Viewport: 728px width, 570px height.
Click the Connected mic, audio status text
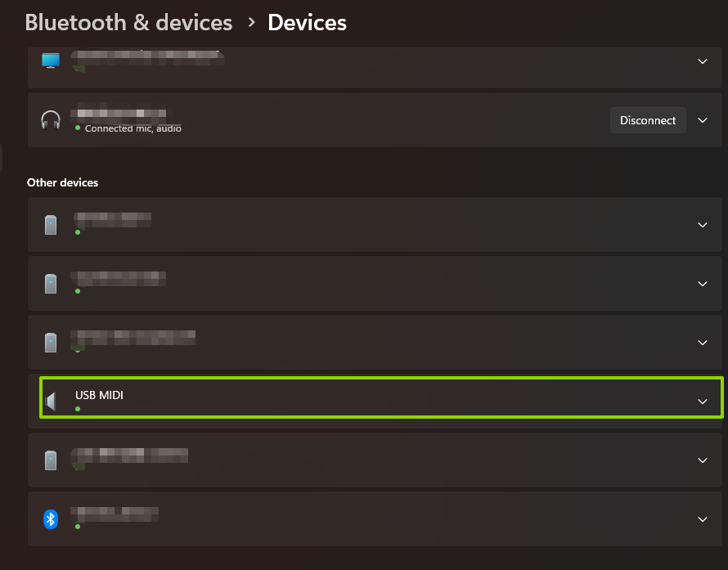(x=133, y=128)
